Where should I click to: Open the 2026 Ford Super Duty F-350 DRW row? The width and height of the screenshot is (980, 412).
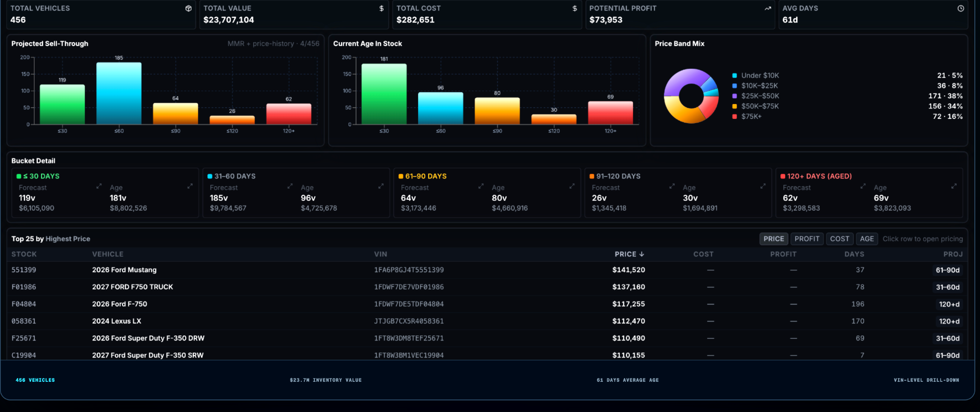tap(487, 338)
